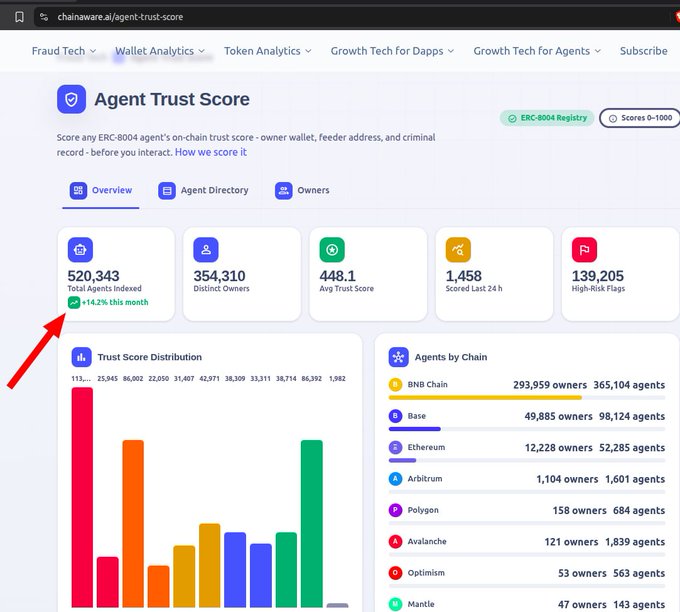680x612 pixels.
Task: Click the Base blue progress bar
Action: point(415,429)
